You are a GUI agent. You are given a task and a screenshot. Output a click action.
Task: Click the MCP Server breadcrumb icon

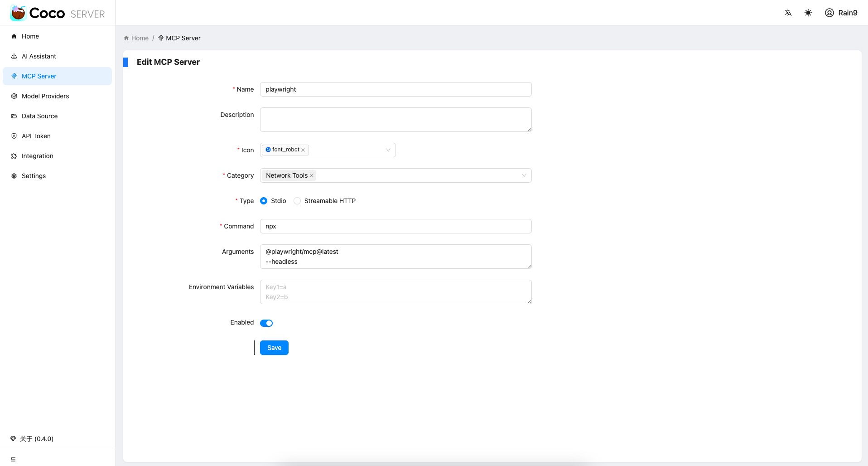click(x=161, y=38)
